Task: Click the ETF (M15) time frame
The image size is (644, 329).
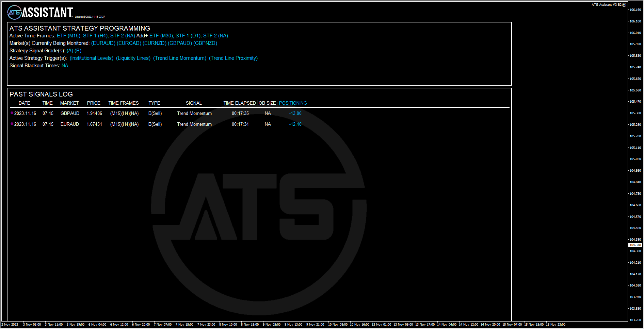Action: pyautogui.click(x=69, y=36)
